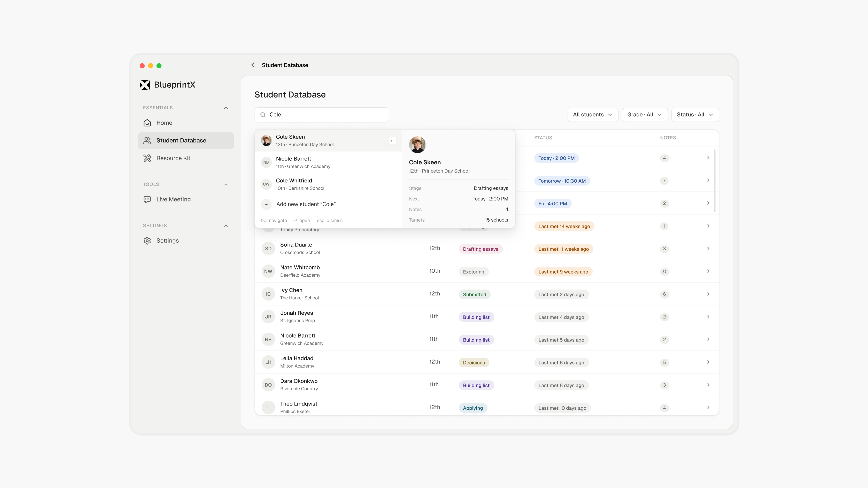Screen dimensions: 868x488
Task: Focus the search field containing Cole
Action: pyautogui.click(x=322, y=115)
